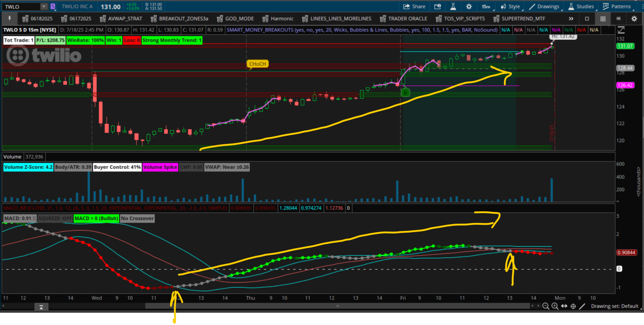Switch to single chart layout icon
The width and height of the screenshot is (644, 325).
point(587,19)
